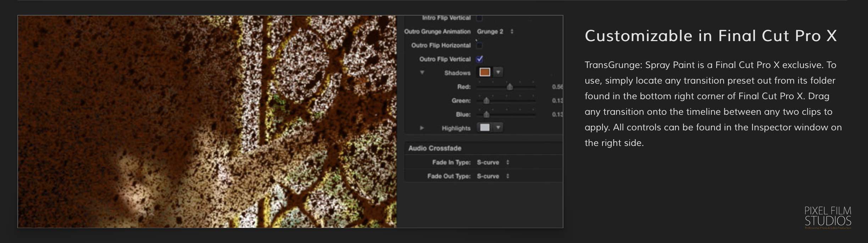Open the Shadows color swatch picker
868x243 pixels.
(485, 72)
